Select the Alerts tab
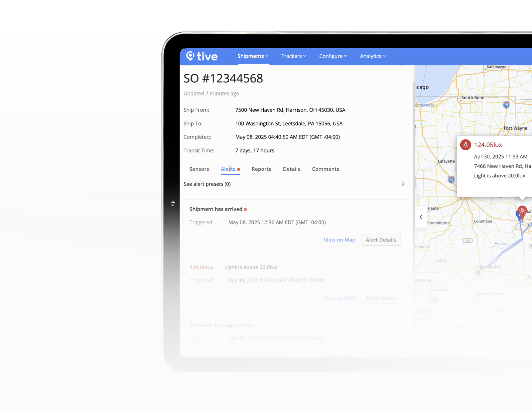 tap(230, 169)
